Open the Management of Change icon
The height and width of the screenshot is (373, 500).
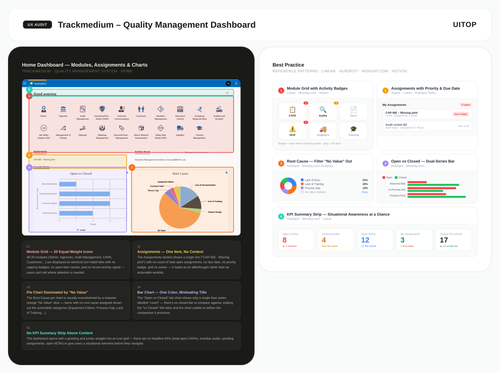coord(63,128)
